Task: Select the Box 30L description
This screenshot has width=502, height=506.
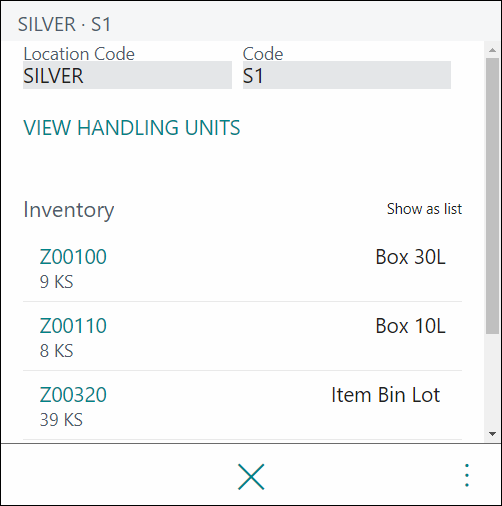Action: click(x=410, y=257)
